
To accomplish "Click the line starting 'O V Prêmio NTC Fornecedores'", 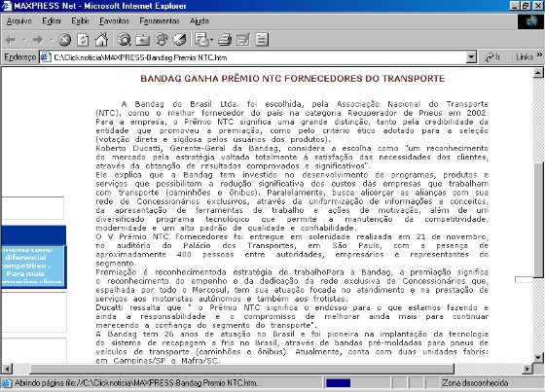I will 292,237.
